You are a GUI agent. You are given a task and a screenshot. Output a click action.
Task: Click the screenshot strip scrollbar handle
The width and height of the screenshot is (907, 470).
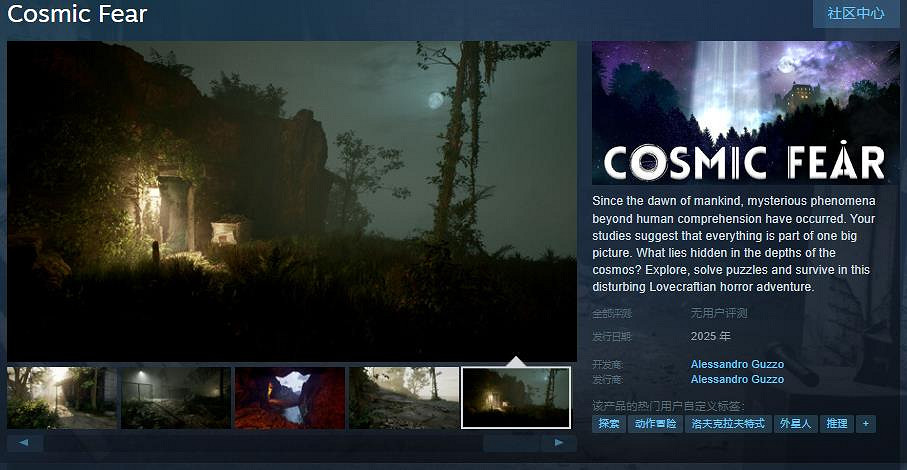(x=511, y=442)
